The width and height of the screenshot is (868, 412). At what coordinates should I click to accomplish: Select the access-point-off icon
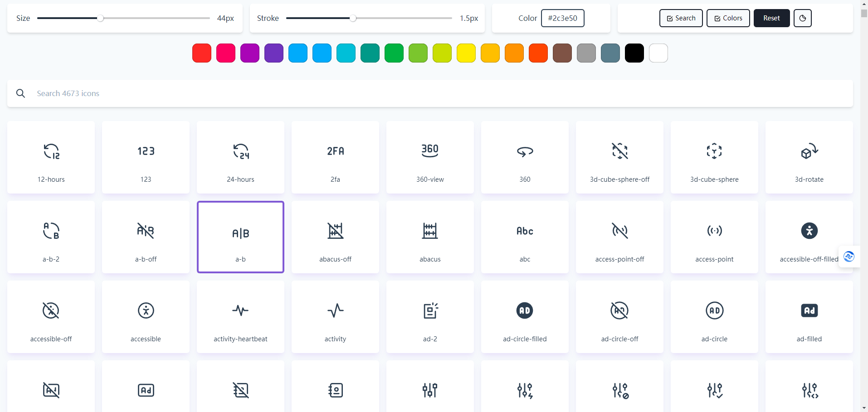(619, 237)
